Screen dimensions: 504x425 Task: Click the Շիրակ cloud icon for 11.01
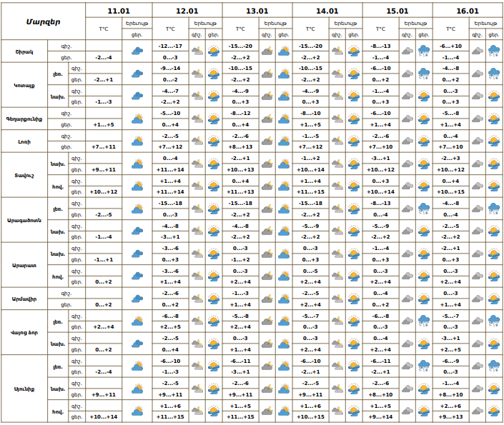(x=137, y=51)
